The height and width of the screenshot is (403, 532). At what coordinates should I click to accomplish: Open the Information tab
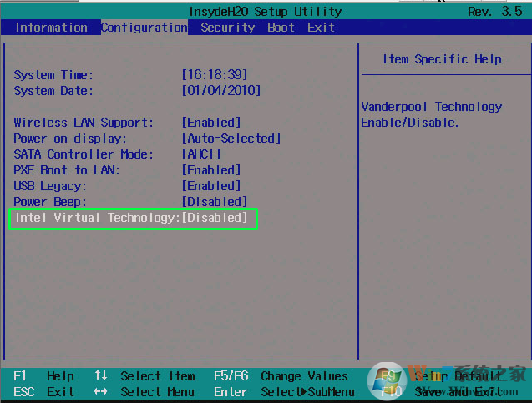(51, 28)
